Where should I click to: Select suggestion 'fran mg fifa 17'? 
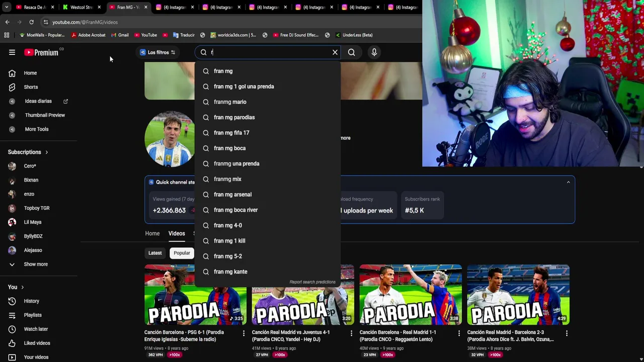pos(268,133)
